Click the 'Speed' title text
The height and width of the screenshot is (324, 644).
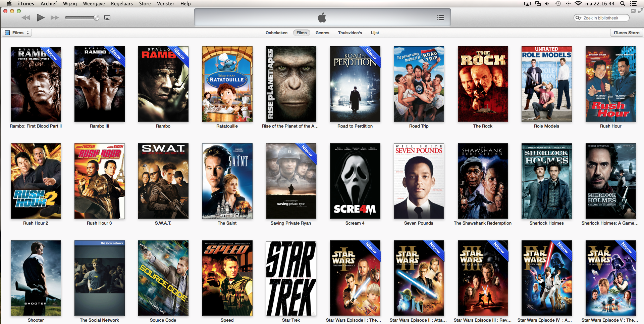click(x=227, y=320)
